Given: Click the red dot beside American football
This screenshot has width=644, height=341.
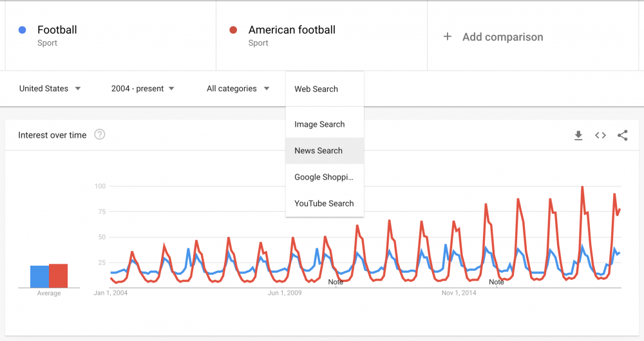Looking at the screenshot, I should click(233, 30).
